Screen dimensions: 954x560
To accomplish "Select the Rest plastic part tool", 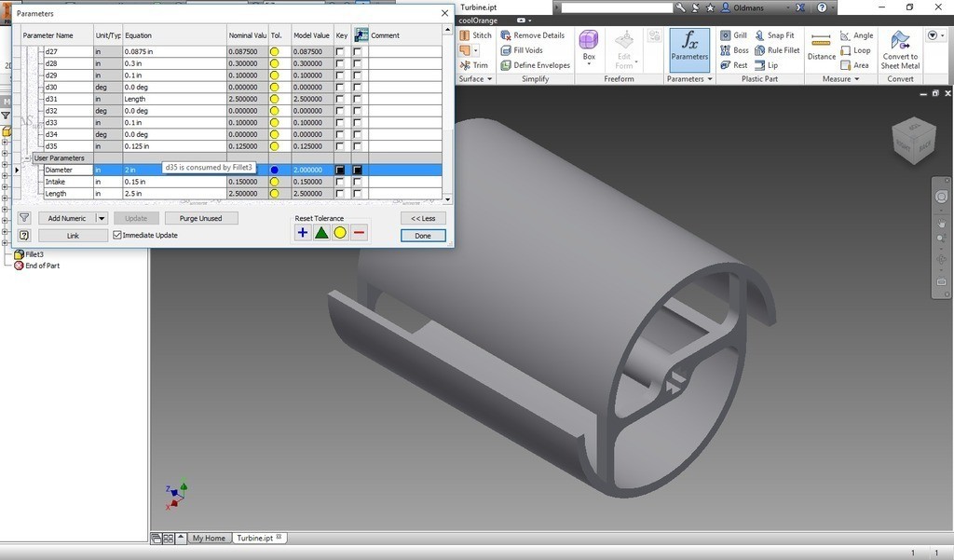I will pos(734,65).
